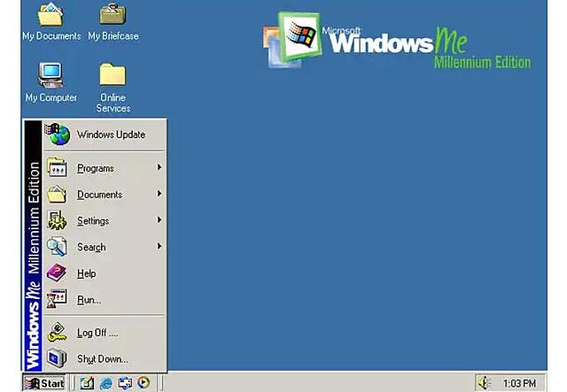Click Show Desktop in Quick Launch
The image size is (567, 392).
point(87,383)
